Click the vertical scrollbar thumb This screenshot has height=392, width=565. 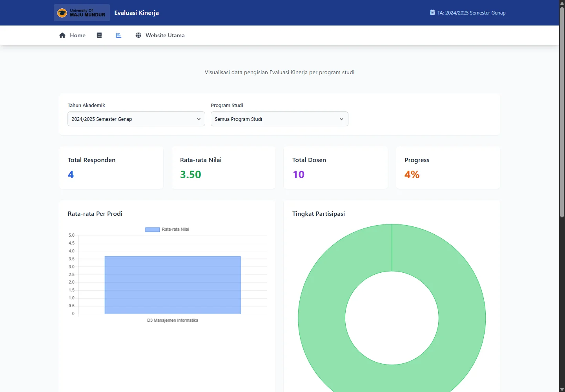coord(562,112)
